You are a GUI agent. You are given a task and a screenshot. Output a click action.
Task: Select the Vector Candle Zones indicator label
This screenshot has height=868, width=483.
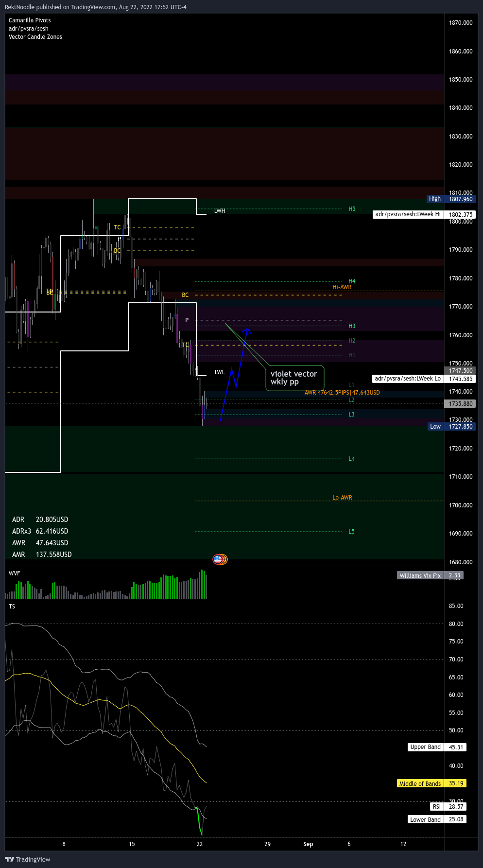[x=35, y=37]
